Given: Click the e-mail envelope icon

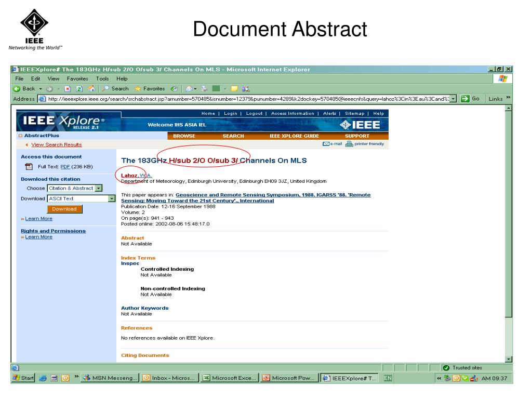Looking at the screenshot, I should point(326,144).
